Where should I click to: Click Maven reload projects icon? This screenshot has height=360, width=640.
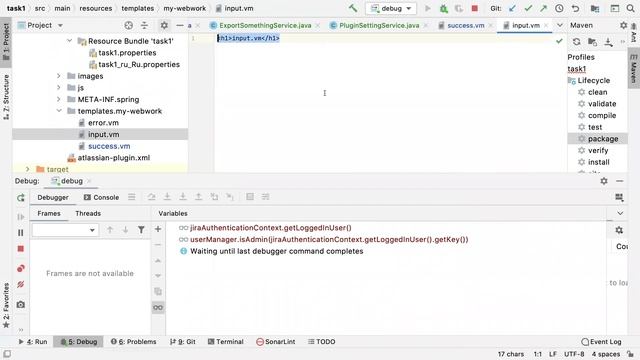click(576, 42)
